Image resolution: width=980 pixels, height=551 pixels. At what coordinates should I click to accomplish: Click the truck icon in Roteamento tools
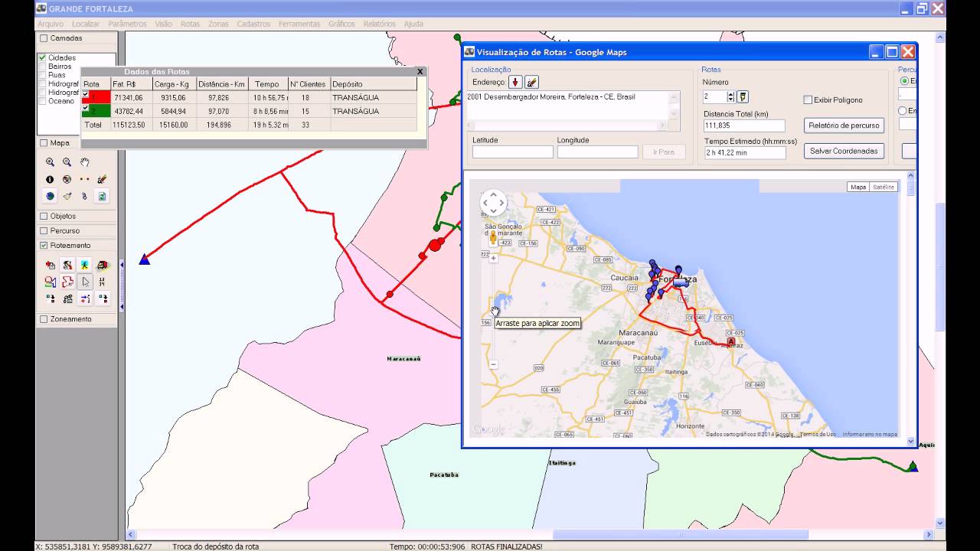[102, 265]
